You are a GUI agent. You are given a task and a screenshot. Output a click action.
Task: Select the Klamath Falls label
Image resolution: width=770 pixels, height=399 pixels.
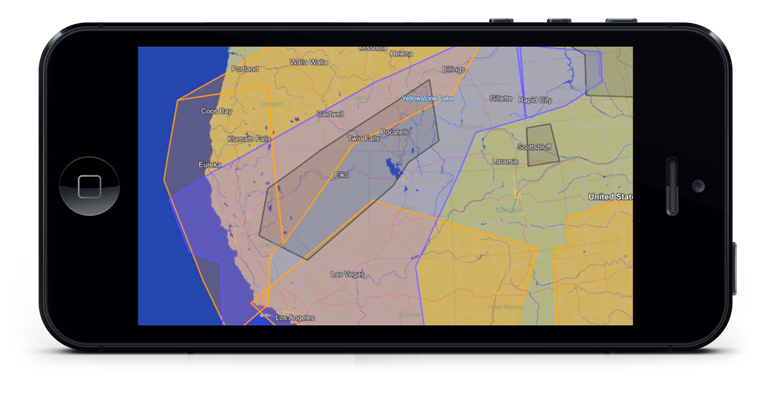click(x=249, y=139)
